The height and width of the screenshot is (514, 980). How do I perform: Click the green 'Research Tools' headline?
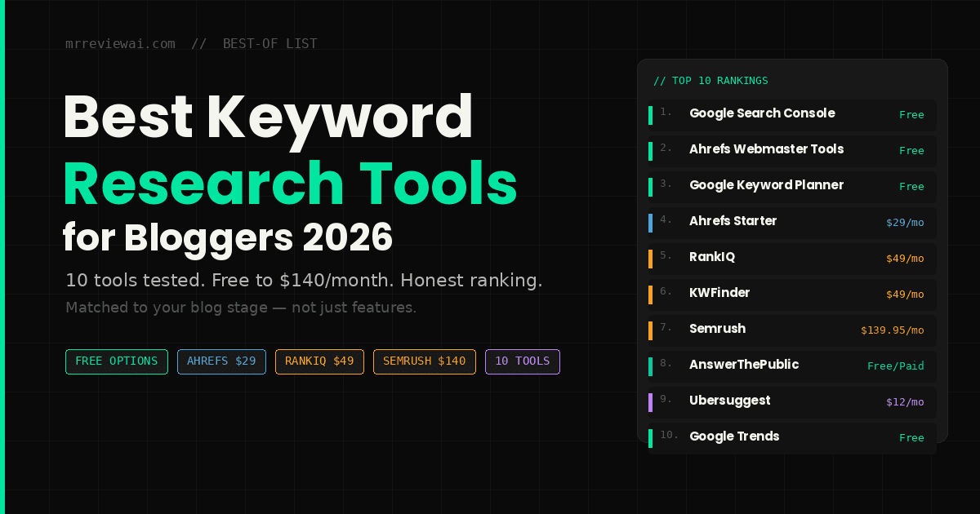click(290, 184)
